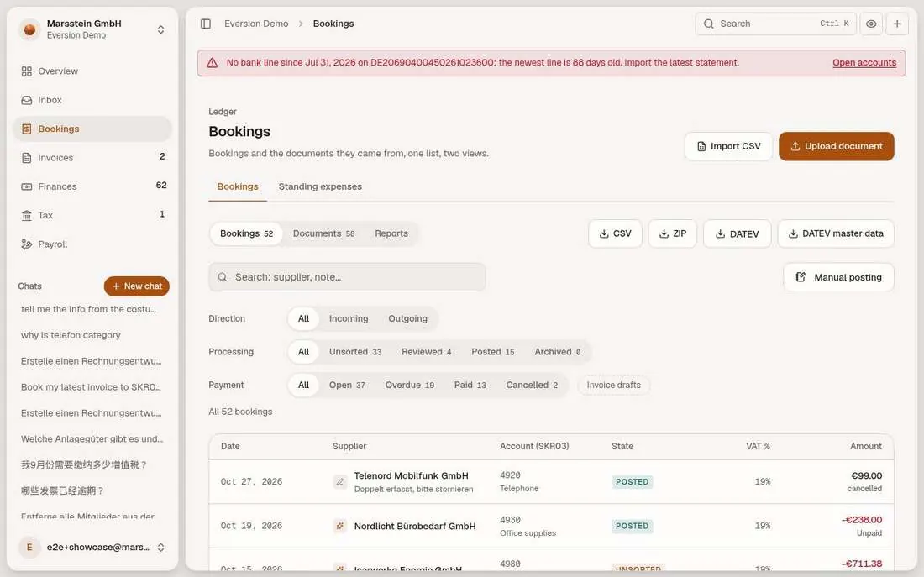Image resolution: width=924 pixels, height=577 pixels.
Task: Switch to Standing expenses tab
Action: click(320, 186)
